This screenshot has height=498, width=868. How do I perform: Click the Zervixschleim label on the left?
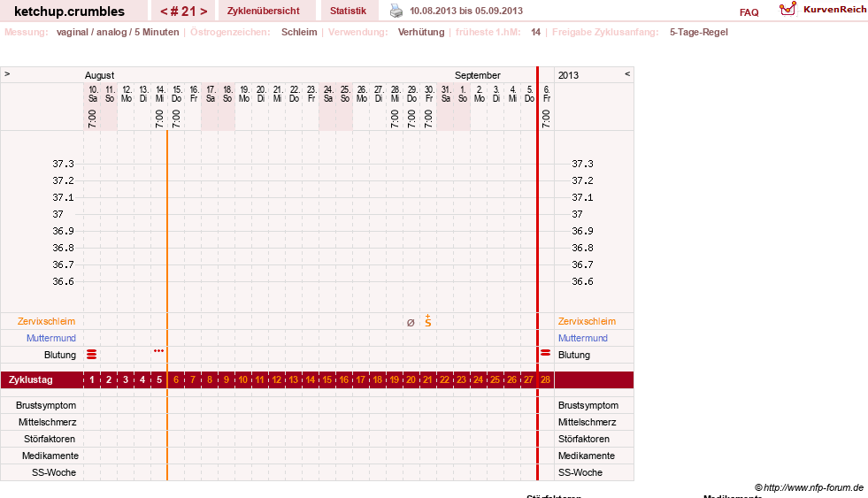[47, 321]
